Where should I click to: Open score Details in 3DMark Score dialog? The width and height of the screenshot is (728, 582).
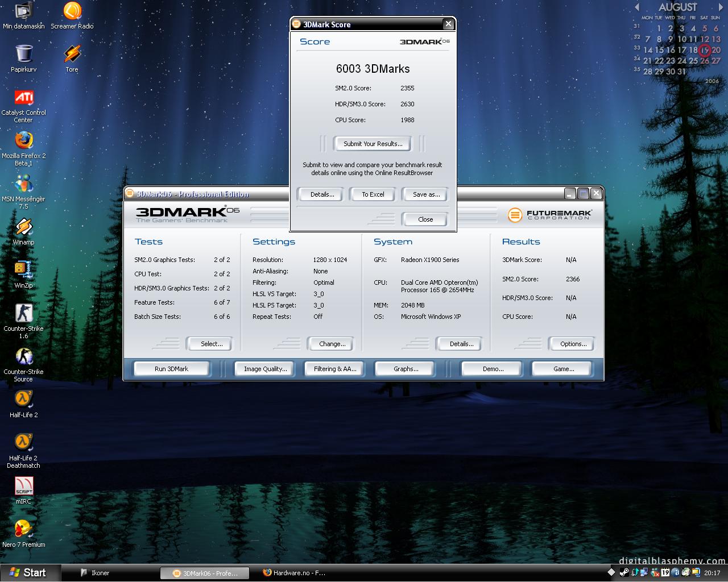[322, 194]
